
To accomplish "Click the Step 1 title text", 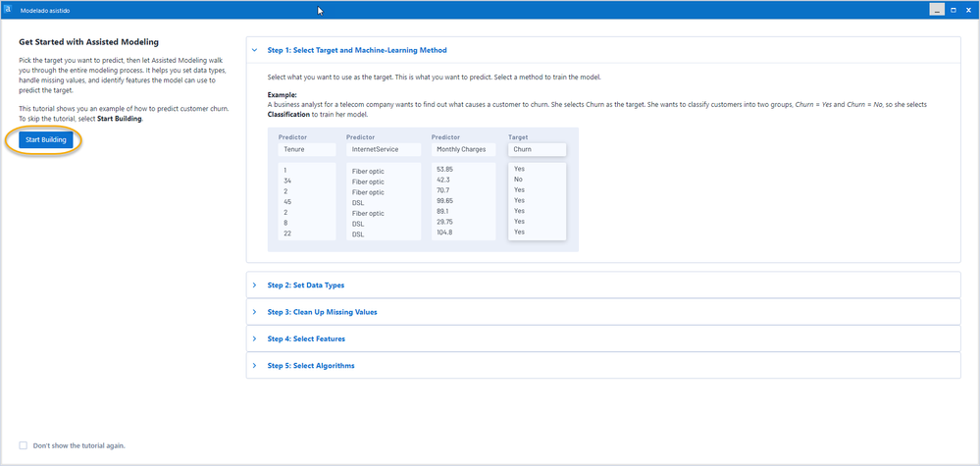I will (x=357, y=50).
